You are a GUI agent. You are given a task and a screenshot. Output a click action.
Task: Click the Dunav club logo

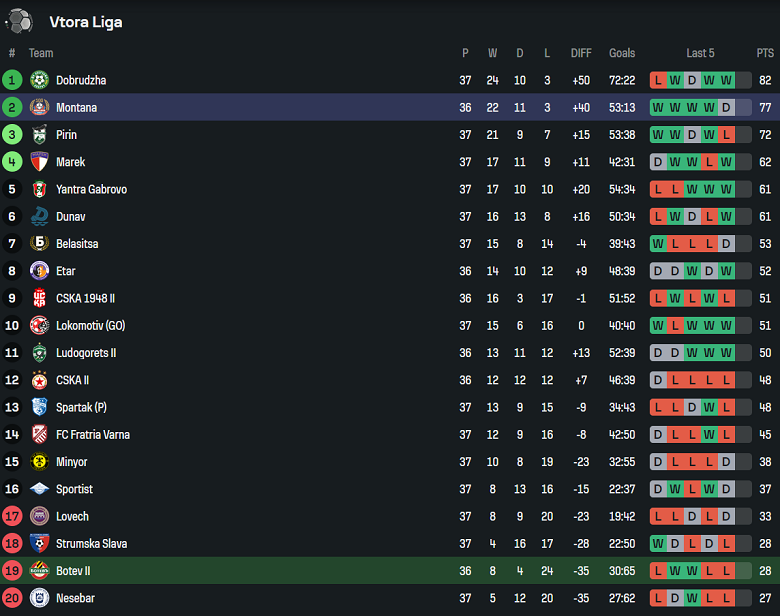pyautogui.click(x=39, y=216)
